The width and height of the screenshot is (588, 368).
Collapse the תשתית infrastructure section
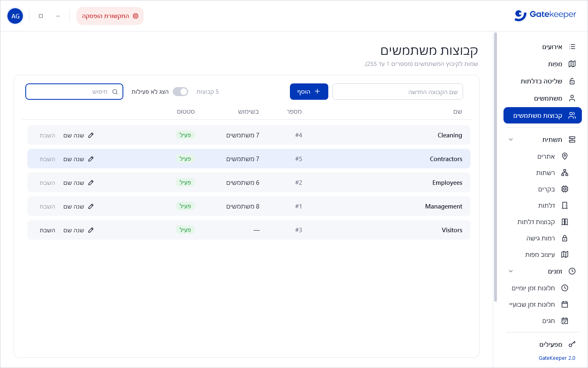pos(511,139)
